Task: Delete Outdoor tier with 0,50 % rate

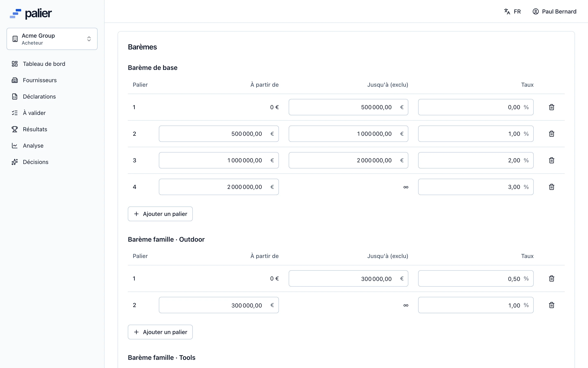Action: 551,278
